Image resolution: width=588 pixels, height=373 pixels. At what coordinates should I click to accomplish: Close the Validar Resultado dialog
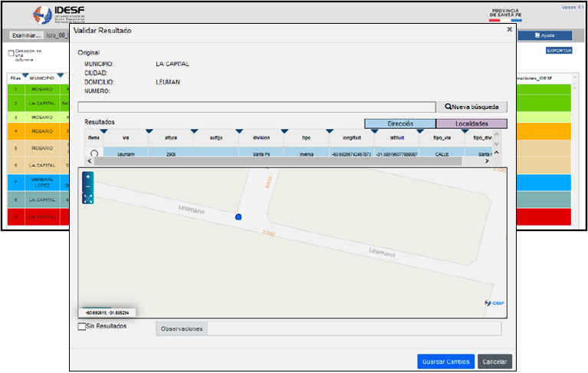[x=510, y=30]
